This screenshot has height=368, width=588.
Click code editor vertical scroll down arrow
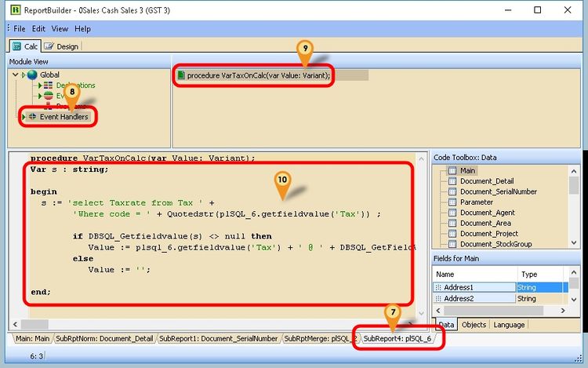[x=421, y=313]
